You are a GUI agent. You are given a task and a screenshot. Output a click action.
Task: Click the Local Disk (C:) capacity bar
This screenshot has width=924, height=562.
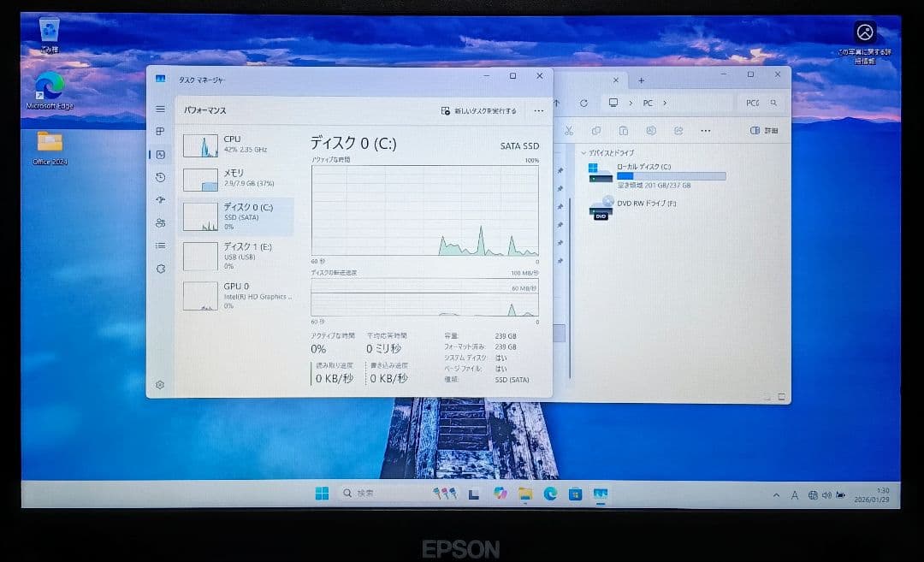point(672,175)
